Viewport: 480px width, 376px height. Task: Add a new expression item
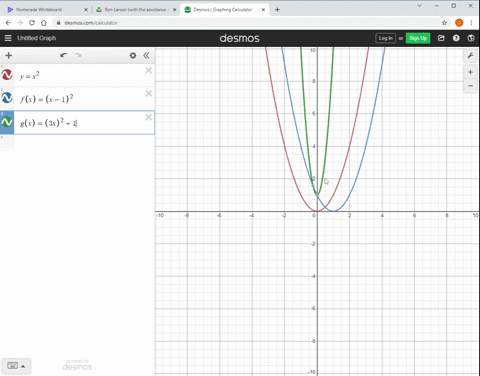pyautogui.click(x=9, y=55)
